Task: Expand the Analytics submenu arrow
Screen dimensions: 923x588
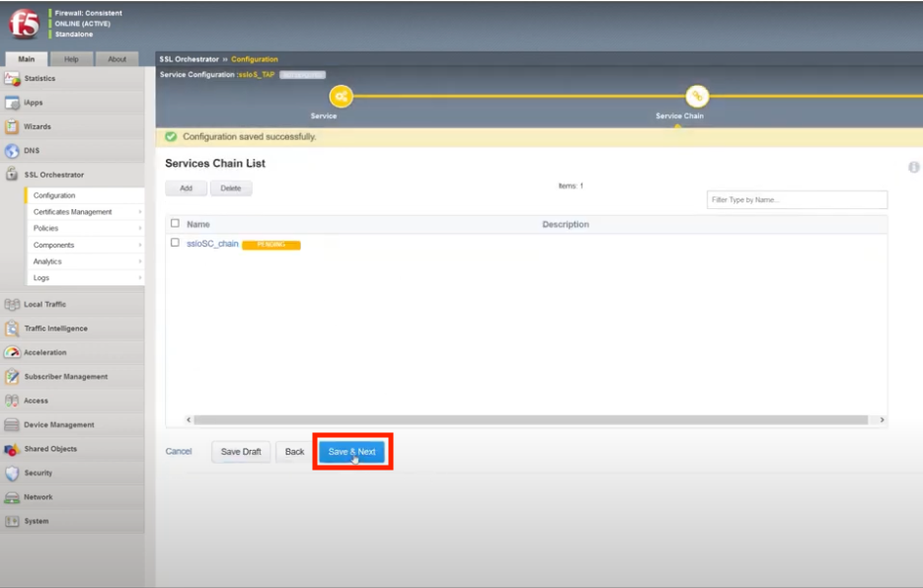Action: 140,261
